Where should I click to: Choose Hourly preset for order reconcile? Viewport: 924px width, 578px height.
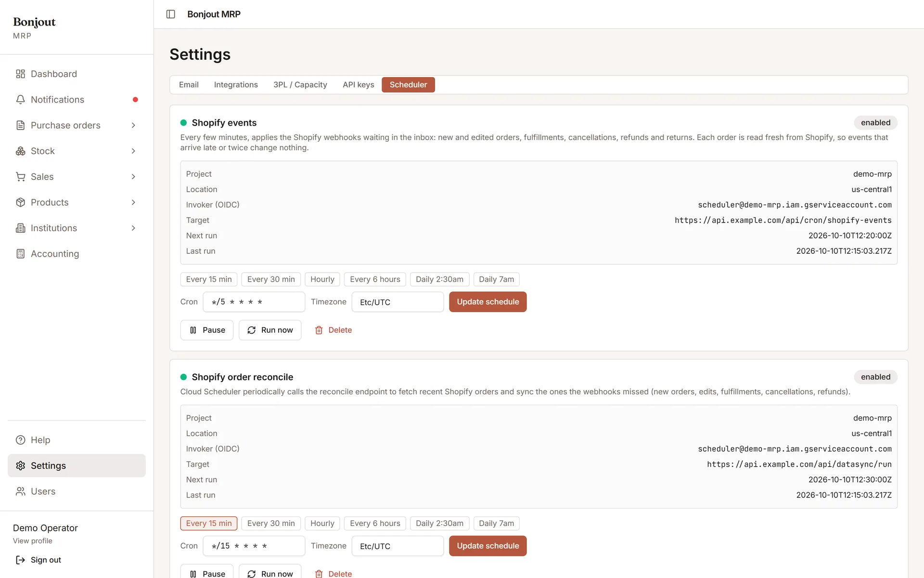(322, 524)
